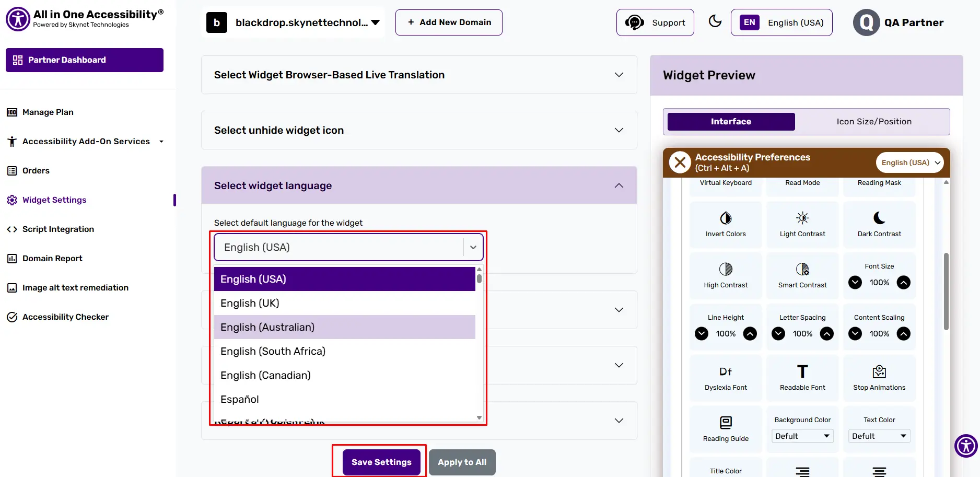Select Español from language list
The height and width of the screenshot is (477, 980).
coord(345,399)
